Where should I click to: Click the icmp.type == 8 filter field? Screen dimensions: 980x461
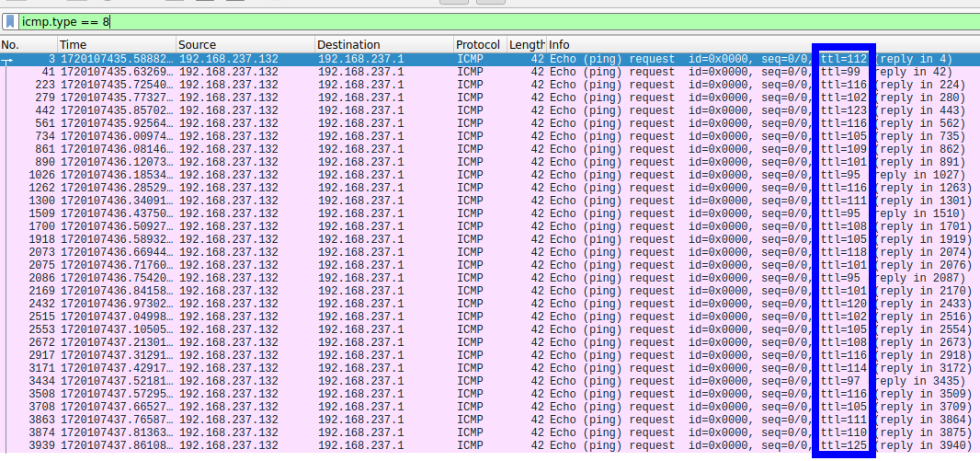[499, 22]
